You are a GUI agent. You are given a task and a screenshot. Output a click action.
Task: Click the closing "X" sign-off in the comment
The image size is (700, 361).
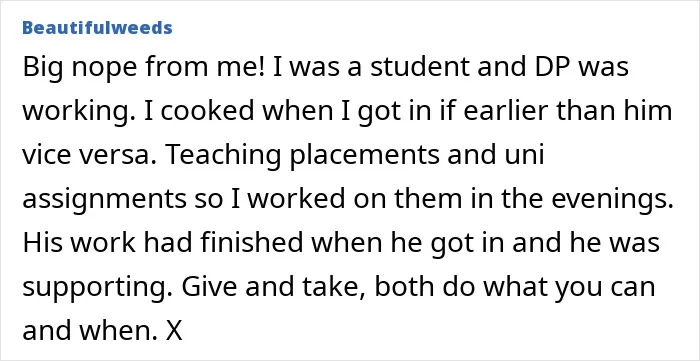(174, 331)
